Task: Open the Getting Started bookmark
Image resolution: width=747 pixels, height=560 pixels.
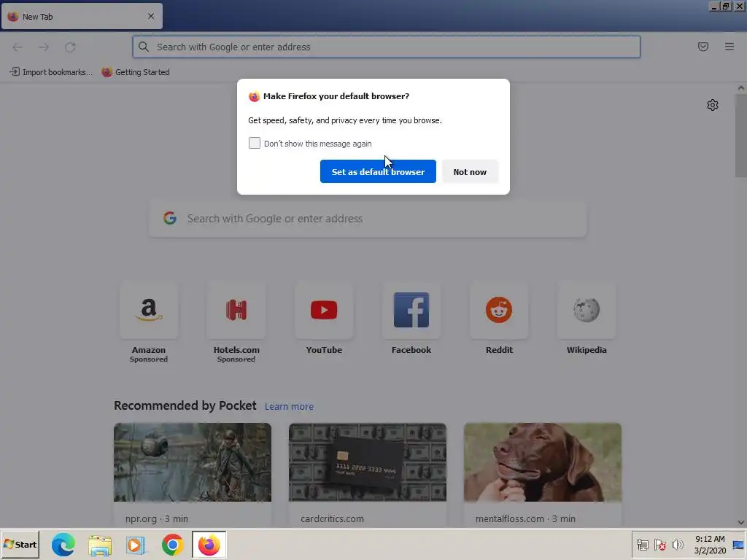Action: (136, 72)
